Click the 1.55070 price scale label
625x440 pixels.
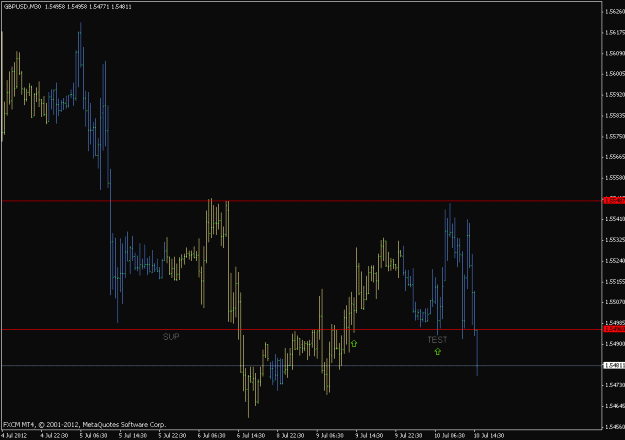click(615, 302)
